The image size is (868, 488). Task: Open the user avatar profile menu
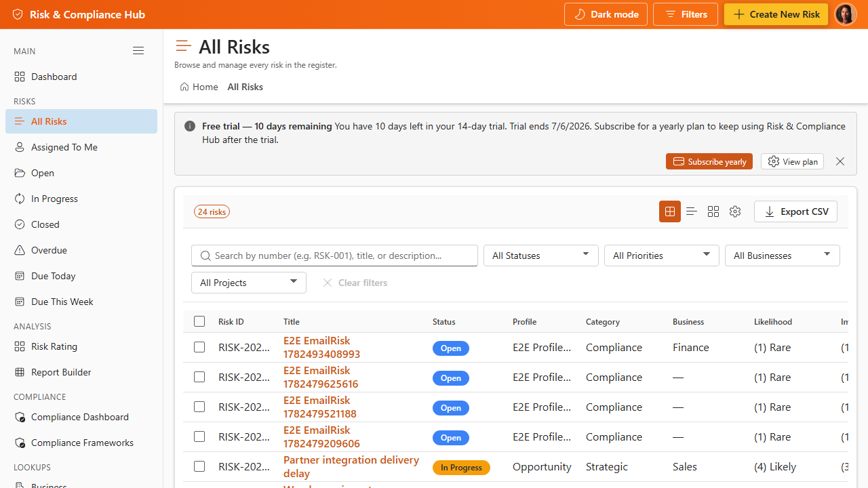[845, 14]
